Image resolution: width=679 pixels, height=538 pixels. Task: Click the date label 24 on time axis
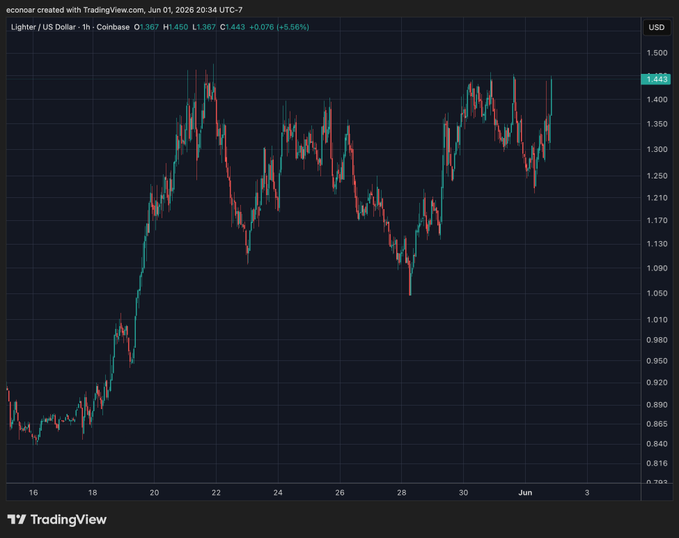click(x=278, y=493)
